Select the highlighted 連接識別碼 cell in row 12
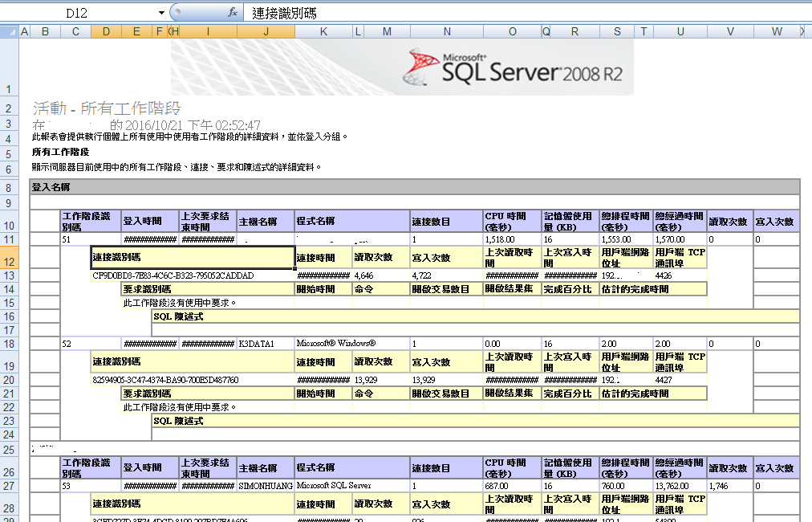The height and width of the screenshot is (522, 812). coord(193,257)
